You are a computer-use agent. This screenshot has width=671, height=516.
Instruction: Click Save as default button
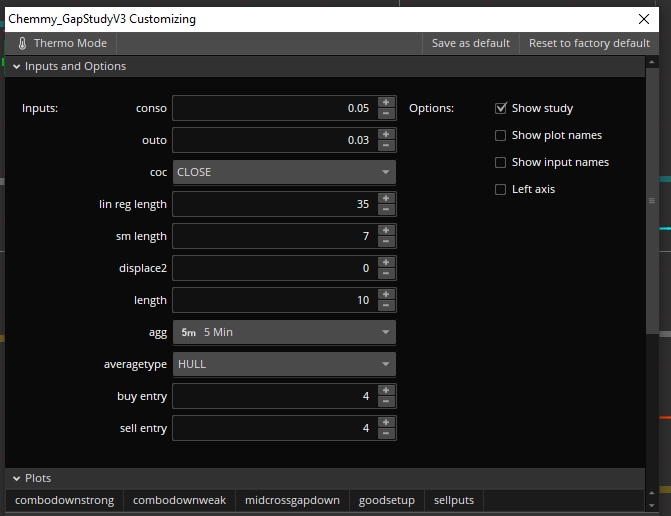click(470, 43)
